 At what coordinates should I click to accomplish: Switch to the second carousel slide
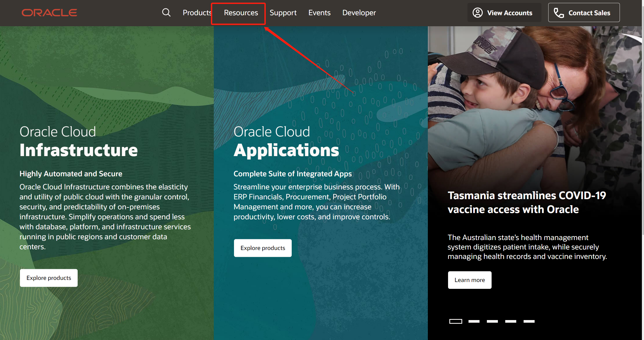(x=474, y=321)
